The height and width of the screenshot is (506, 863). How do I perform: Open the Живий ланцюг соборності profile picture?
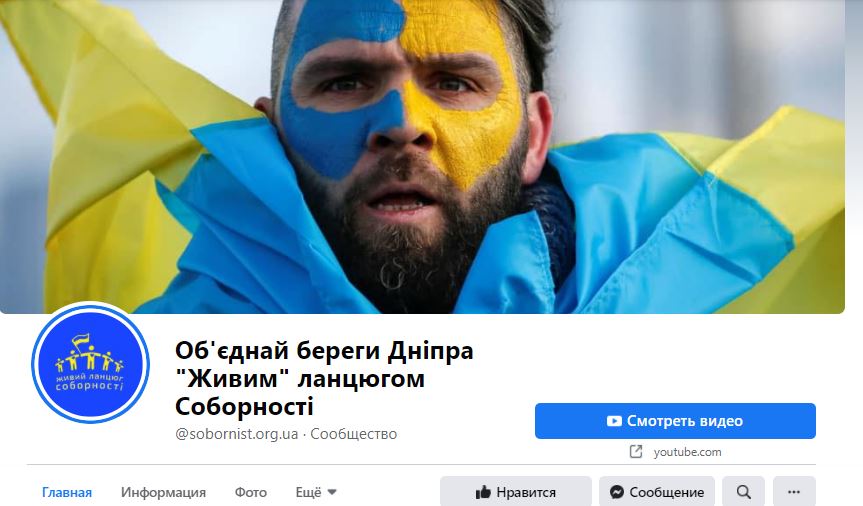(90, 363)
